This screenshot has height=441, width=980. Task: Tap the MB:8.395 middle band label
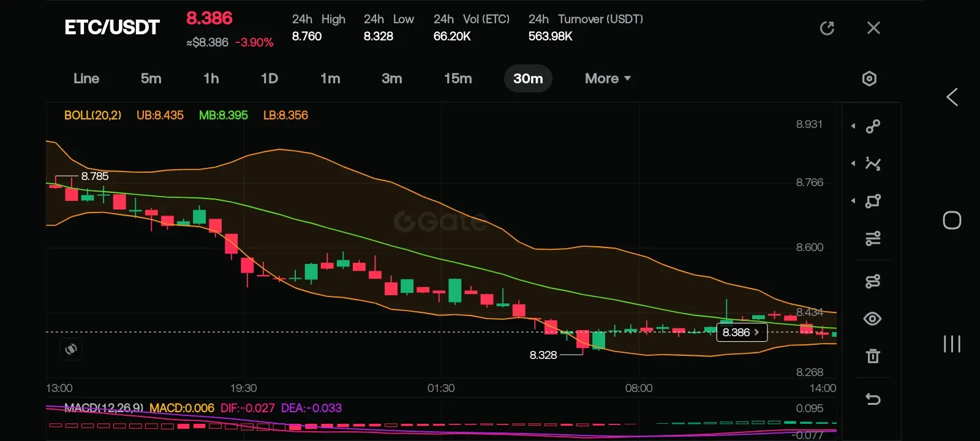click(224, 115)
